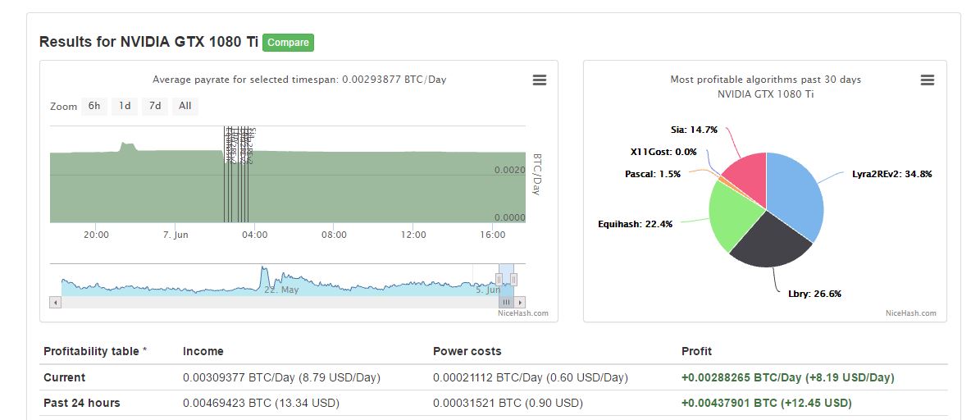Click the navigator scrollbar left arrow
This screenshot has height=420, width=980.
point(56,302)
